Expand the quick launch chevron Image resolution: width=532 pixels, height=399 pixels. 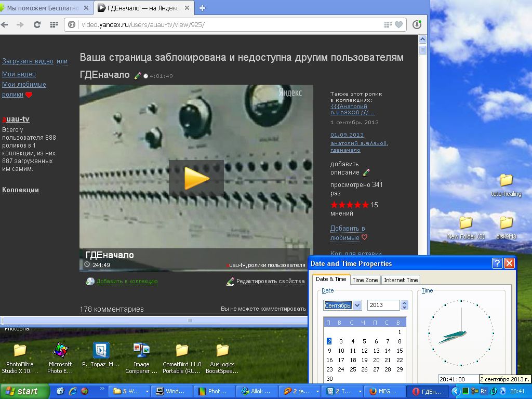(x=102, y=389)
